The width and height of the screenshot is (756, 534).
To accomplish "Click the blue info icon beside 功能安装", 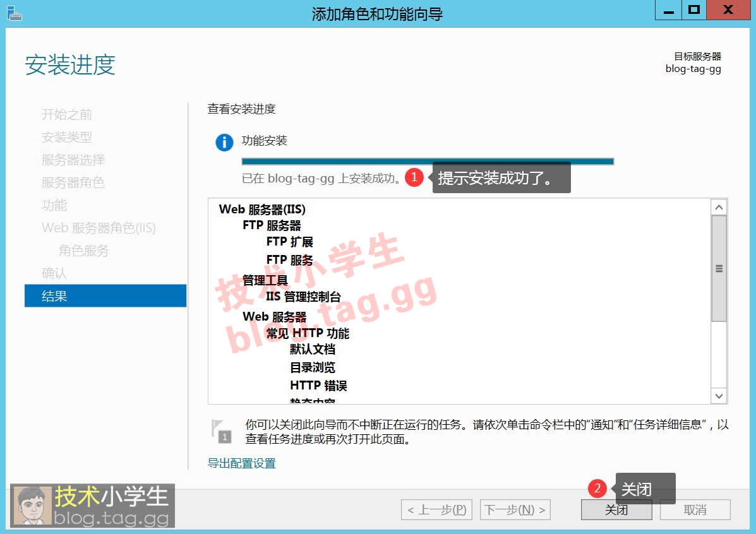I will click(x=224, y=143).
